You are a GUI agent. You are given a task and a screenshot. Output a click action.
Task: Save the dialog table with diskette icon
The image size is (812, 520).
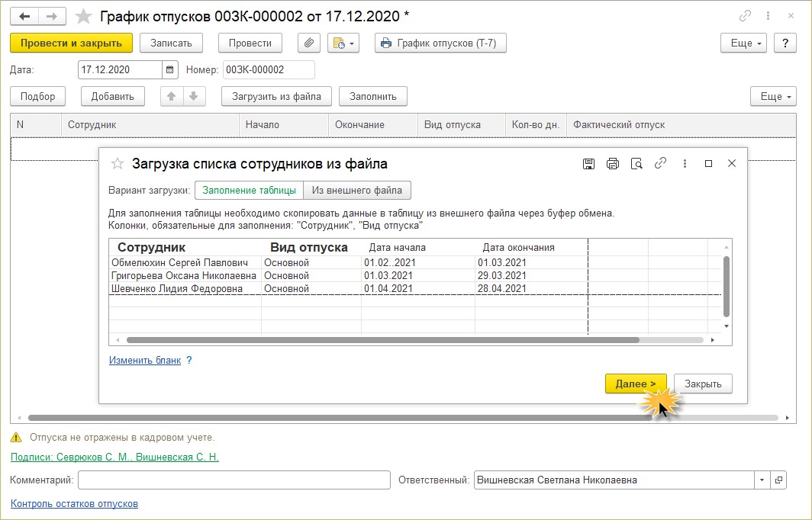(x=589, y=164)
